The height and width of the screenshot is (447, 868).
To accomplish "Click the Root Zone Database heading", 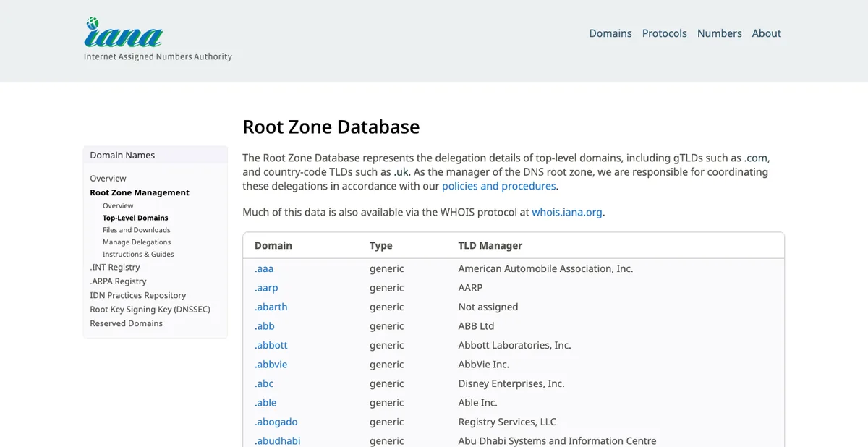I will (331, 127).
